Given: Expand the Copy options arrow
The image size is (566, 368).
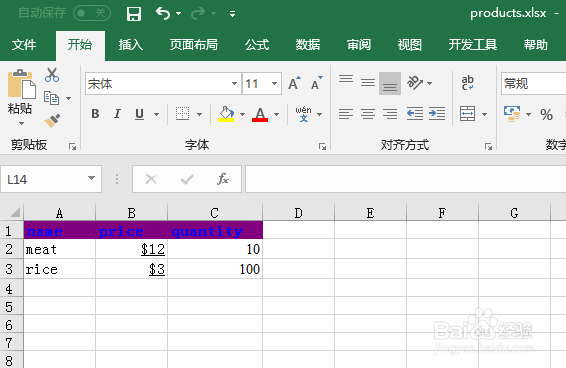Looking at the screenshot, I should (x=69, y=98).
